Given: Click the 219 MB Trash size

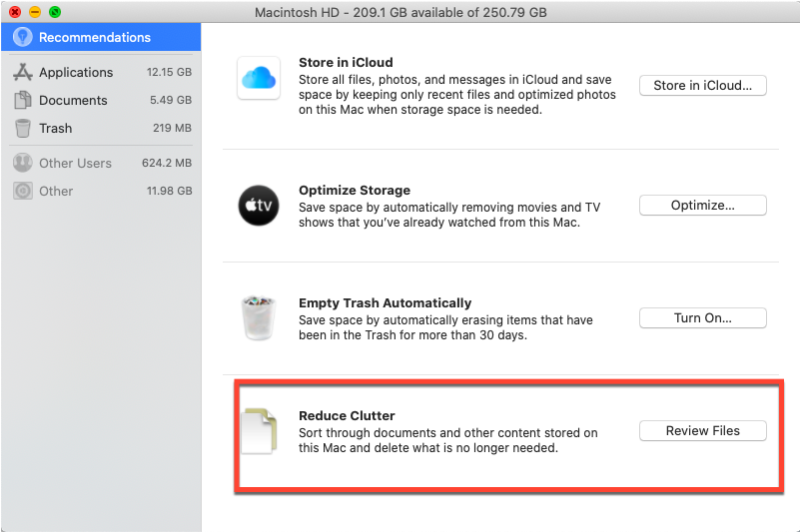Looking at the screenshot, I should coord(173,128).
